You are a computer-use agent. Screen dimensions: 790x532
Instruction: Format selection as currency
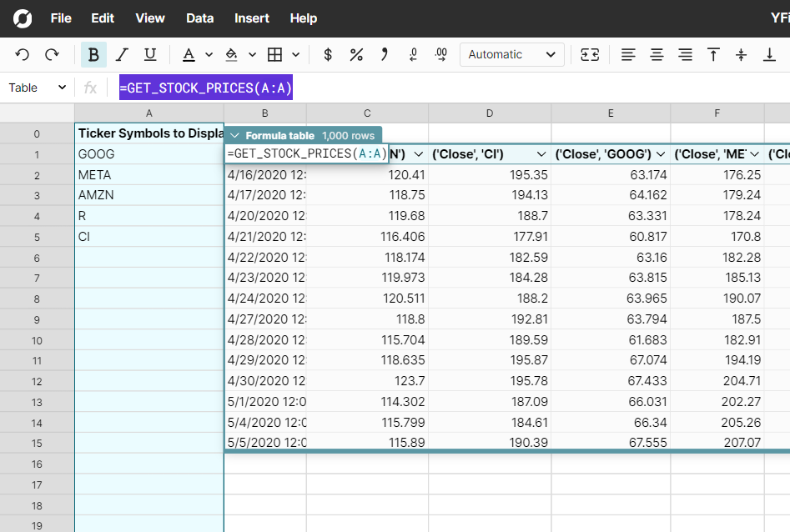coord(327,54)
